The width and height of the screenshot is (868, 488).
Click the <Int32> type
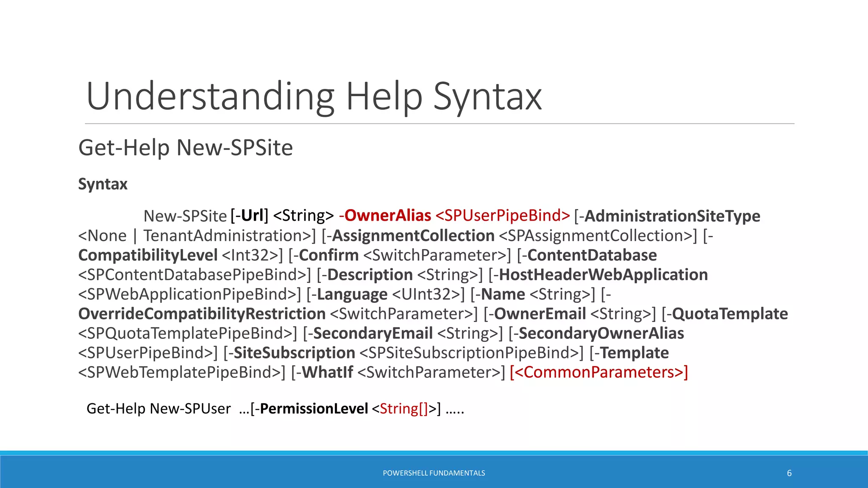(250, 255)
